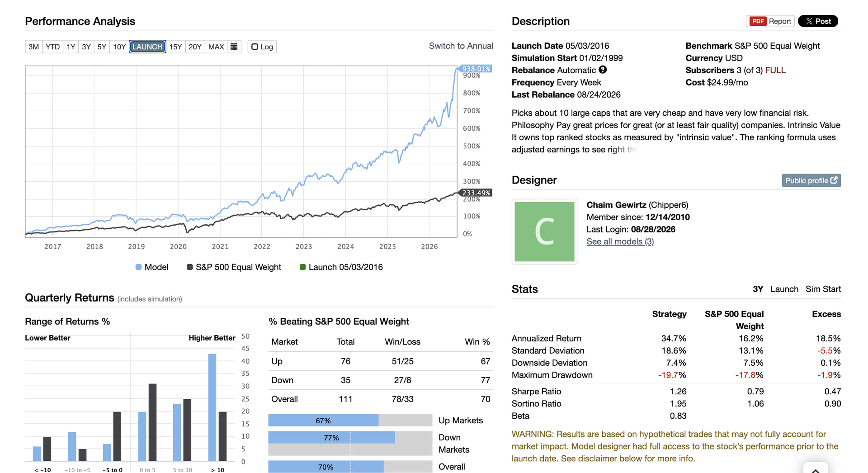Click the 938.01% model value label
This screenshot has height=473, width=868.
coord(476,69)
